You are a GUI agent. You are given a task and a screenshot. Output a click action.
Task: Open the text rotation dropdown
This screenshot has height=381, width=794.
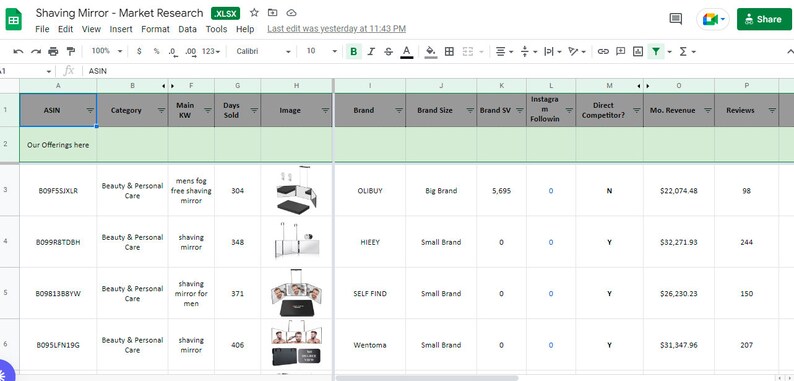pyautogui.click(x=577, y=51)
